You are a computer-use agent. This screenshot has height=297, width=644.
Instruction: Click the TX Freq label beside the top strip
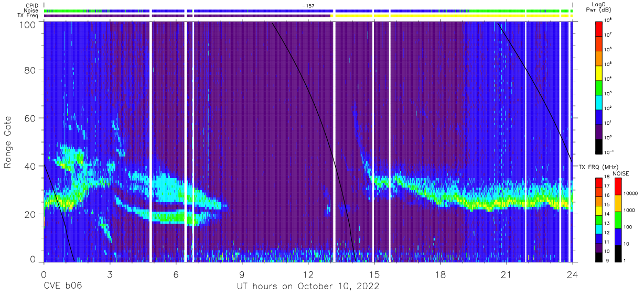point(28,16)
